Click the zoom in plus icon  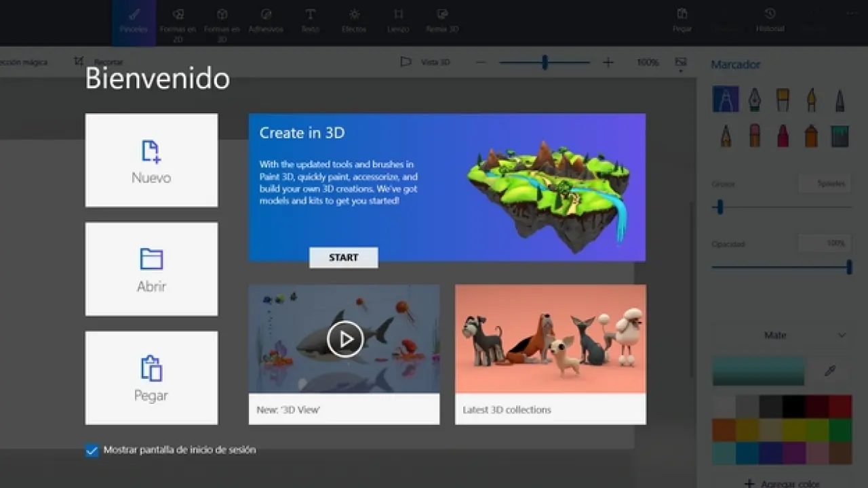[608, 62]
